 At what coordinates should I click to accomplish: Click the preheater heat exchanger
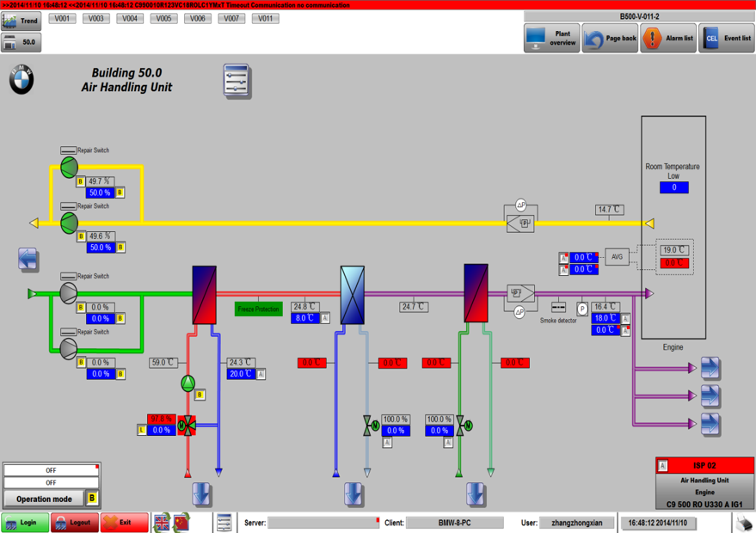pyautogui.click(x=205, y=295)
